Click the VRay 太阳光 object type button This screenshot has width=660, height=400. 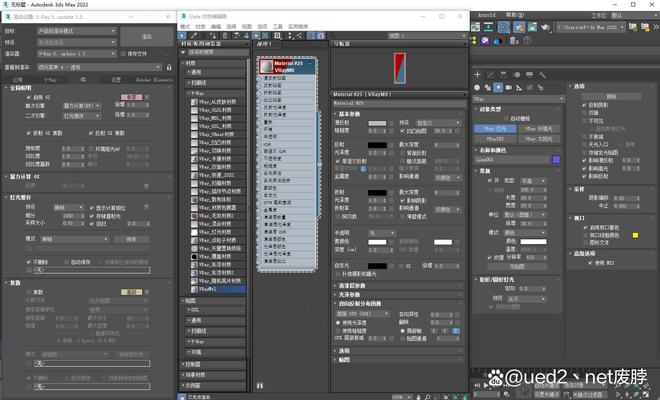(x=539, y=139)
